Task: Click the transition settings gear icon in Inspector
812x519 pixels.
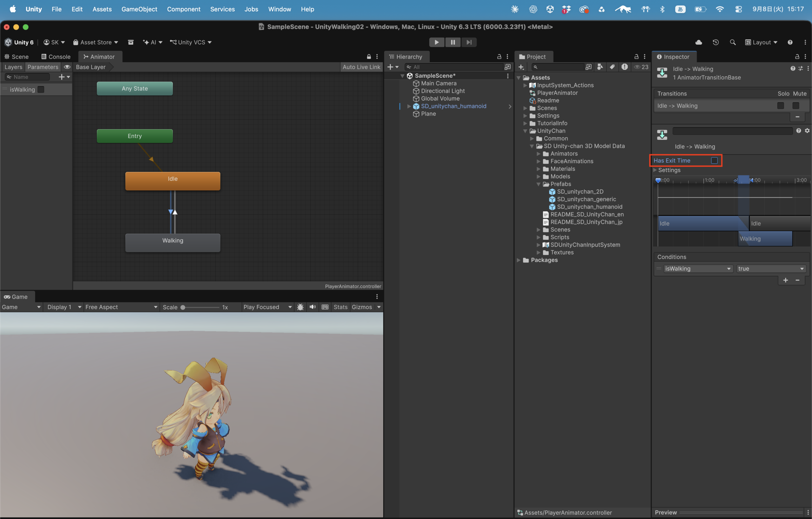Action: [x=807, y=131]
